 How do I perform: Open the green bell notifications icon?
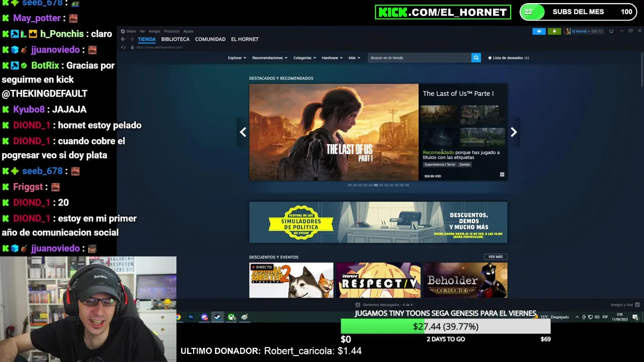point(554,31)
